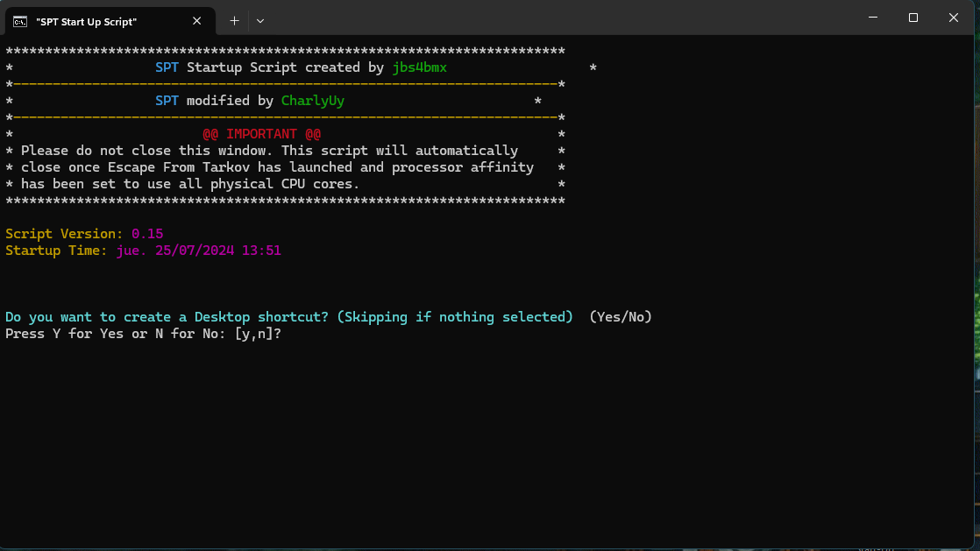Select the "SPT Start Up Script" tab
Viewport: 980px width, 551px height.
[x=110, y=21]
